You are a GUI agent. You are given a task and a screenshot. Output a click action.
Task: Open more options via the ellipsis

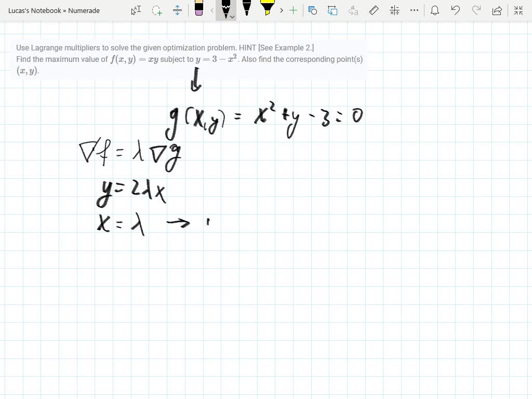414,10
